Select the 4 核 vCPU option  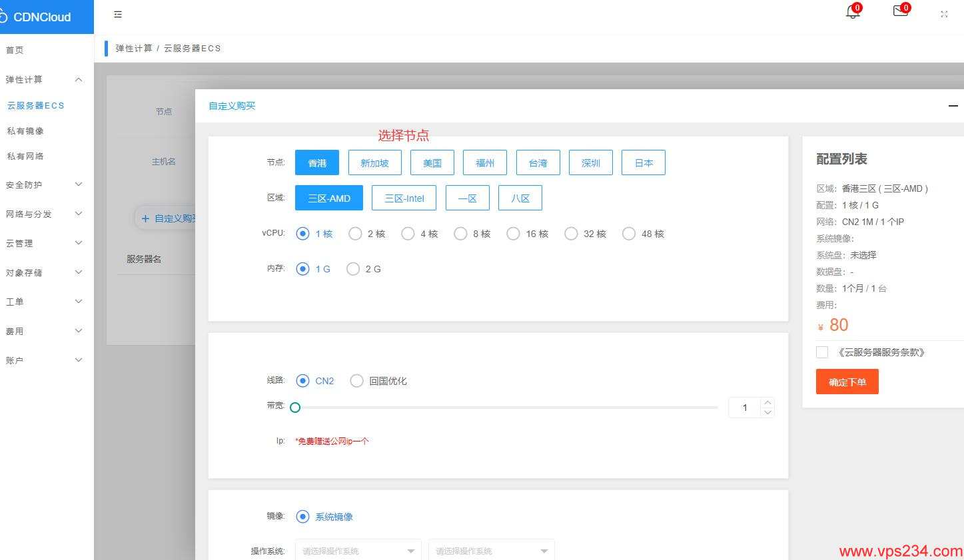point(420,234)
